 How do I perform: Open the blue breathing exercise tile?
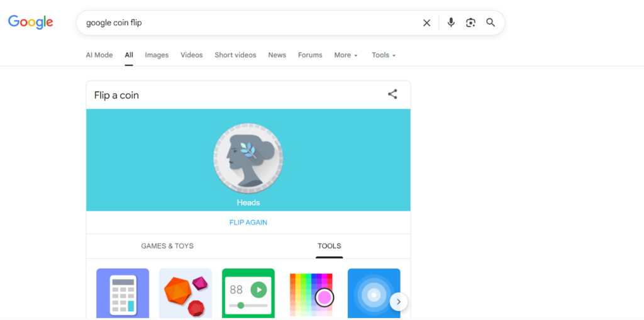point(374,294)
